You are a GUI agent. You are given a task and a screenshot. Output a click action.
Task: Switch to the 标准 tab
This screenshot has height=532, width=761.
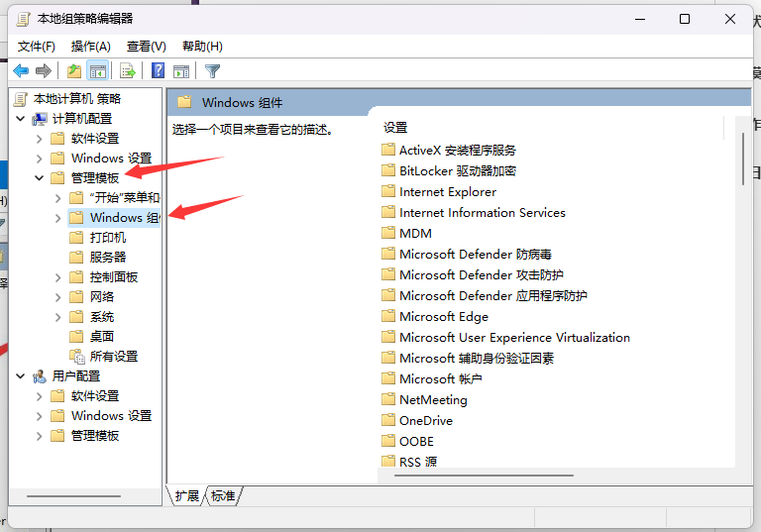pyautogui.click(x=223, y=495)
